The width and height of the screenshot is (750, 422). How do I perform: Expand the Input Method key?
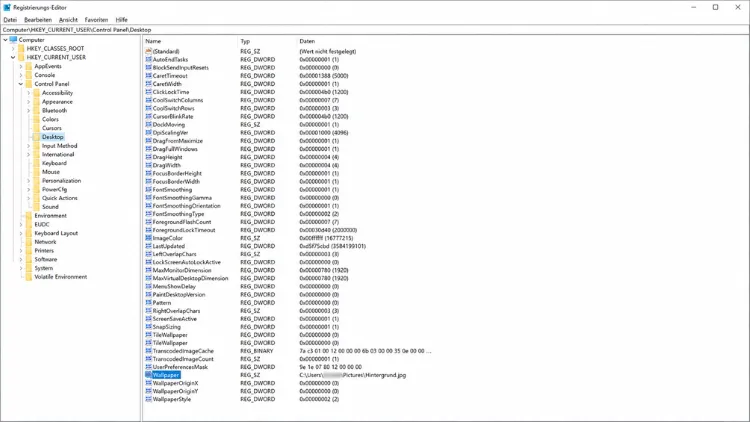coord(28,146)
